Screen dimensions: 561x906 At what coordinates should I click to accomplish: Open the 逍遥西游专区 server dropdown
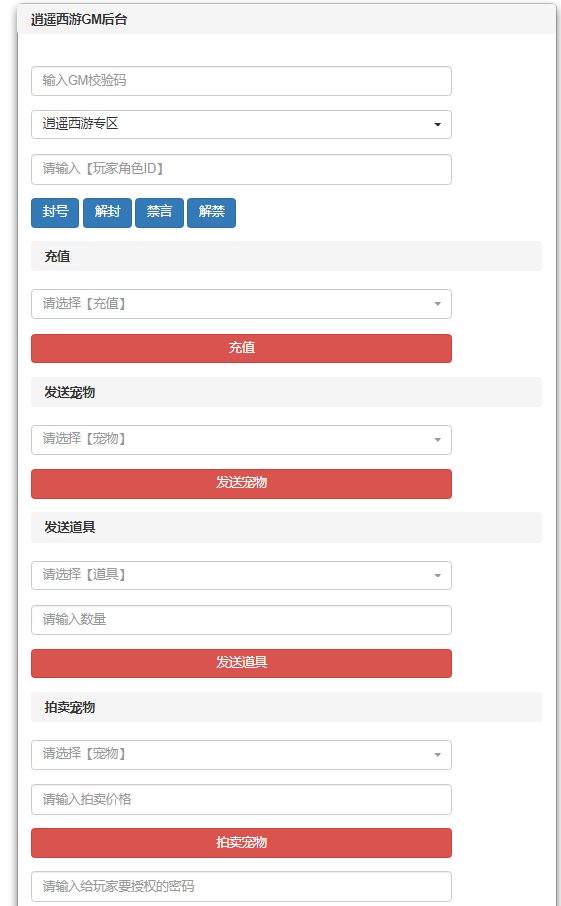coord(241,124)
